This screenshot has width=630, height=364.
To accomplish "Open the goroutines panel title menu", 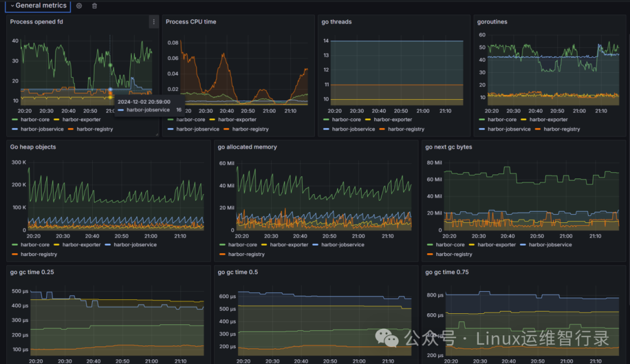I will [492, 22].
